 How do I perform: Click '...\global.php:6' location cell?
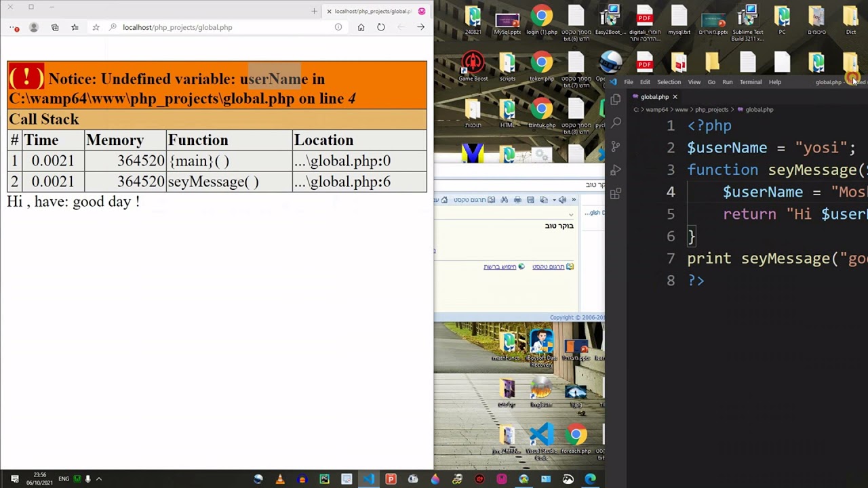click(359, 182)
